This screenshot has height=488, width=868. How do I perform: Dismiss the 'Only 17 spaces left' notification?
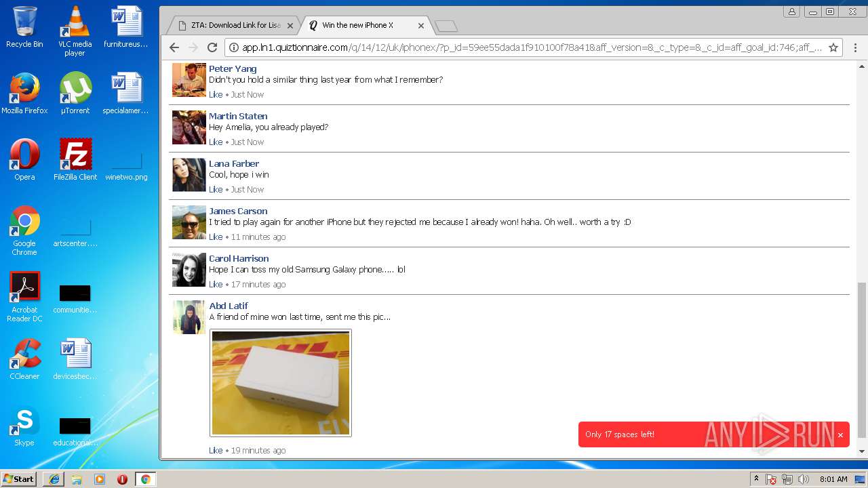(x=840, y=435)
